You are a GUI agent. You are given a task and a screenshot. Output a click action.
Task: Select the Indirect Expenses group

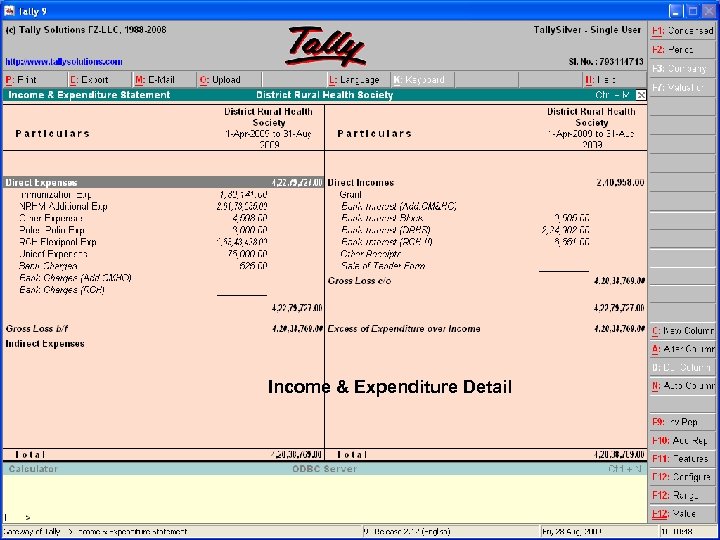pos(45,344)
